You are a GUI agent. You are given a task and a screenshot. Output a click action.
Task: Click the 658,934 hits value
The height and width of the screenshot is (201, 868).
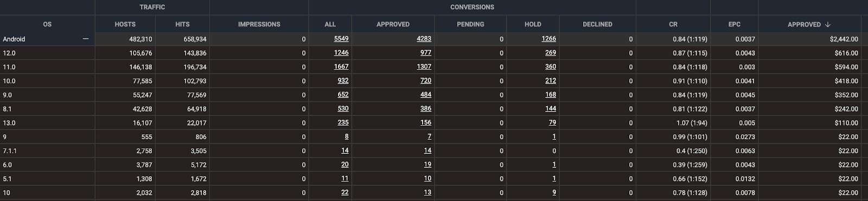(195, 39)
